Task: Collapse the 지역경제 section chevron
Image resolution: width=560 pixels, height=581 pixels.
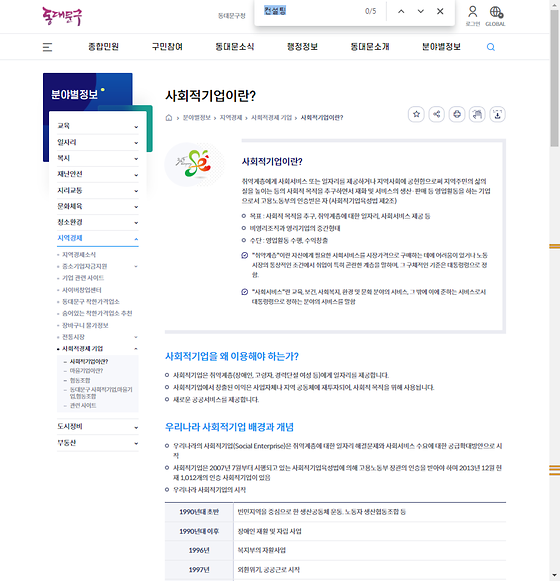Action: [x=136, y=239]
